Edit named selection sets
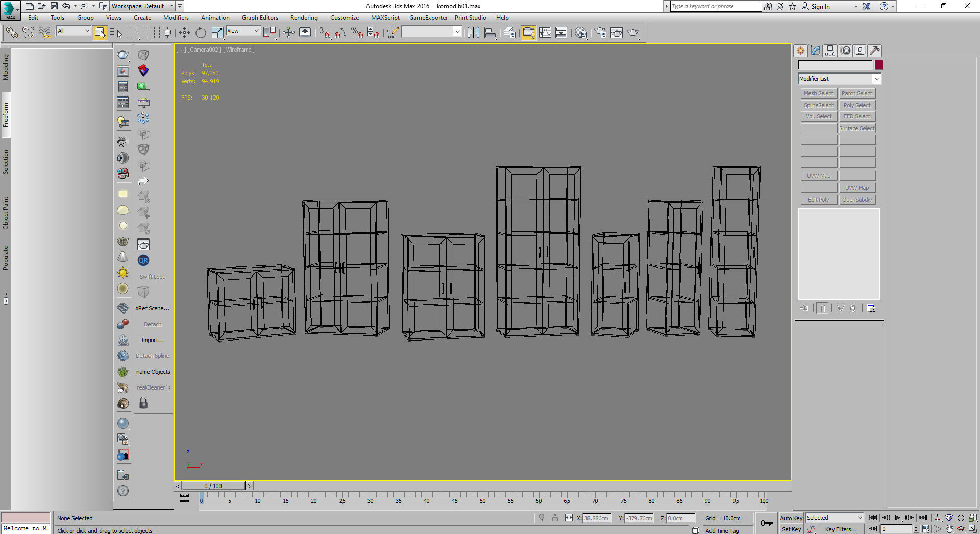This screenshot has width=980, height=534. tap(392, 33)
